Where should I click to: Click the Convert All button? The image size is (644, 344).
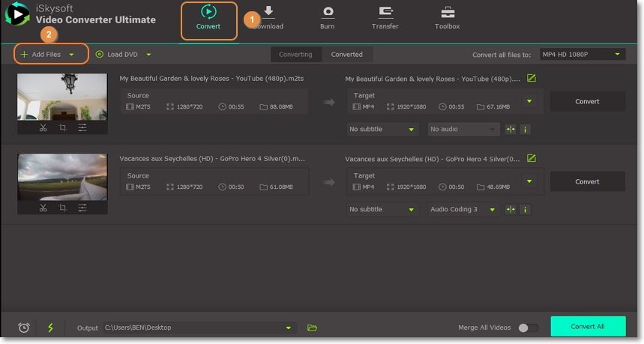click(588, 326)
